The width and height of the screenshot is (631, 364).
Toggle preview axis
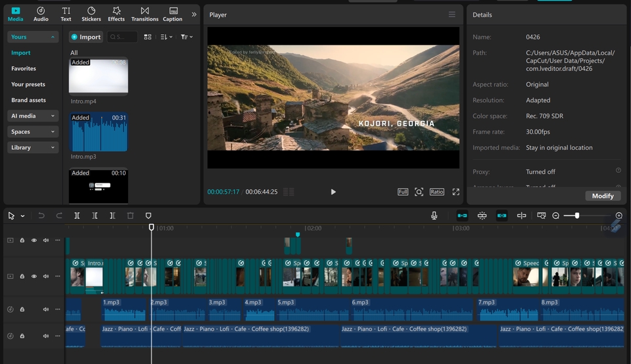click(x=521, y=216)
